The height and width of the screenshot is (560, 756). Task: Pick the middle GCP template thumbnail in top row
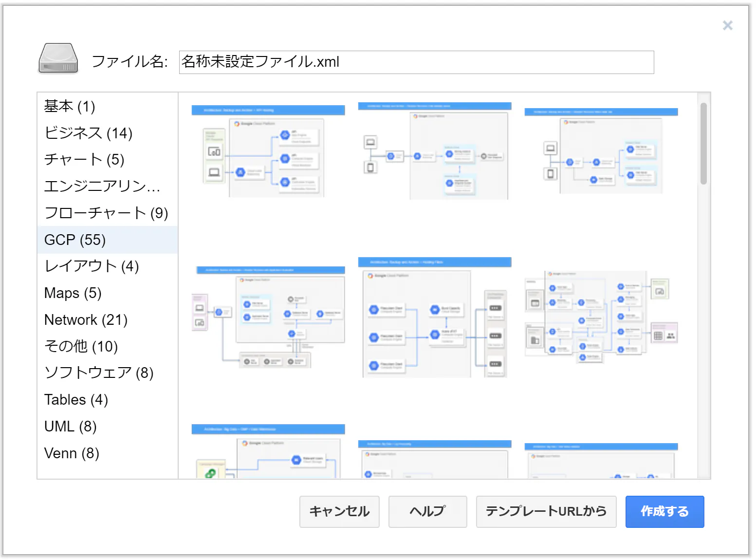click(435, 151)
